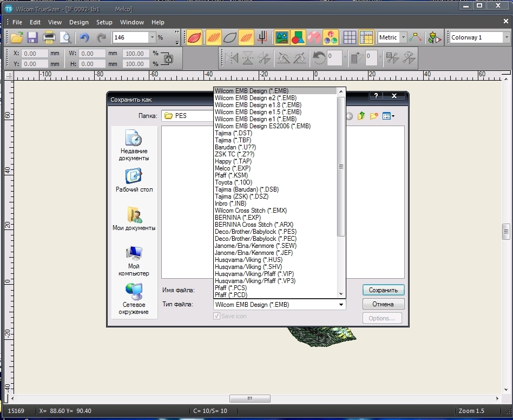Expand the Colorway 1 dropdown
The height and width of the screenshot is (420, 513).
(507, 37)
